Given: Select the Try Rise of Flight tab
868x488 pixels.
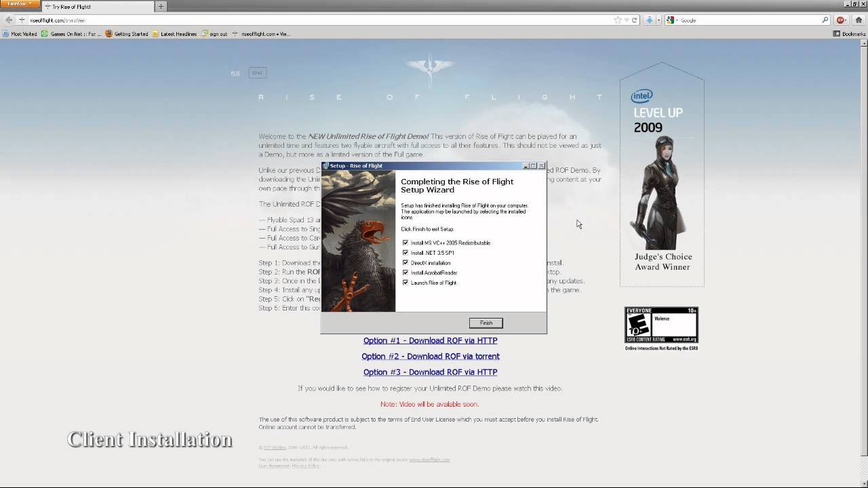Looking at the screenshot, I should tap(98, 7).
